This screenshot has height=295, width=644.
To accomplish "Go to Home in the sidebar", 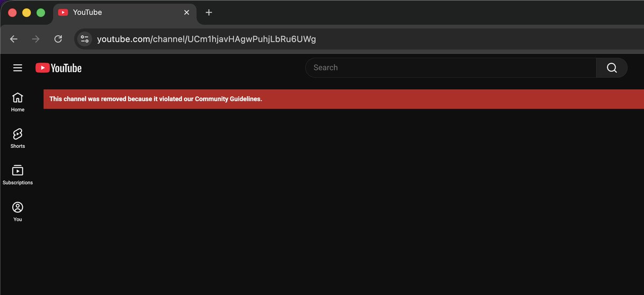I will point(18,102).
